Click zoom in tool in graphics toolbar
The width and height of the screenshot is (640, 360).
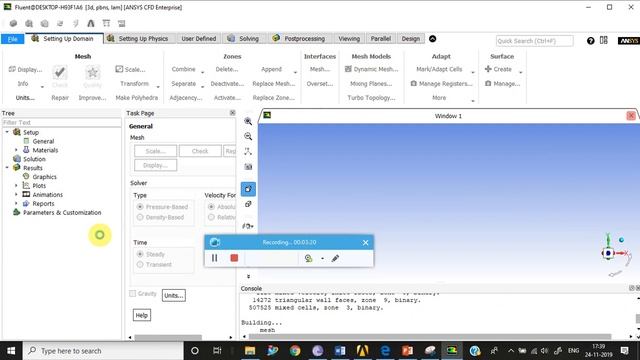(248, 121)
